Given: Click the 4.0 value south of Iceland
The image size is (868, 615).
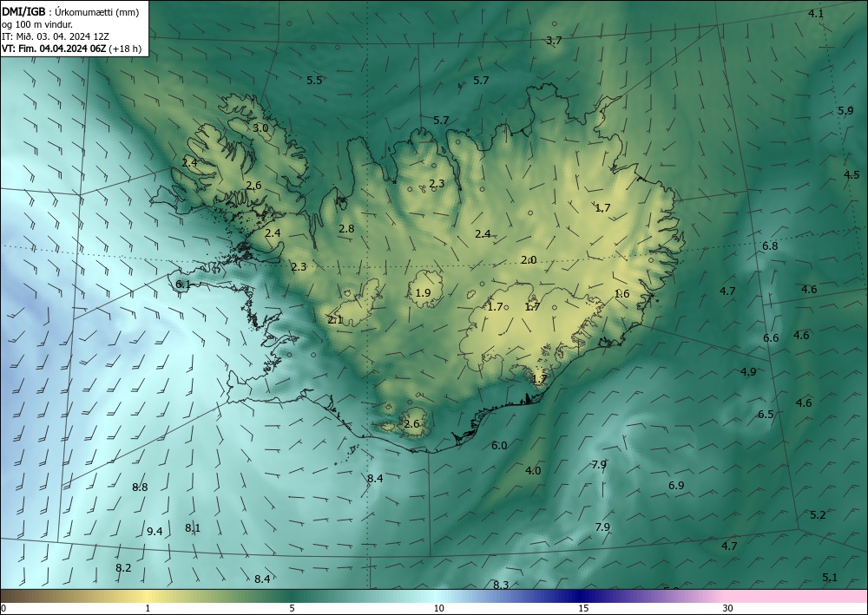Looking at the screenshot, I should point(533,471).
